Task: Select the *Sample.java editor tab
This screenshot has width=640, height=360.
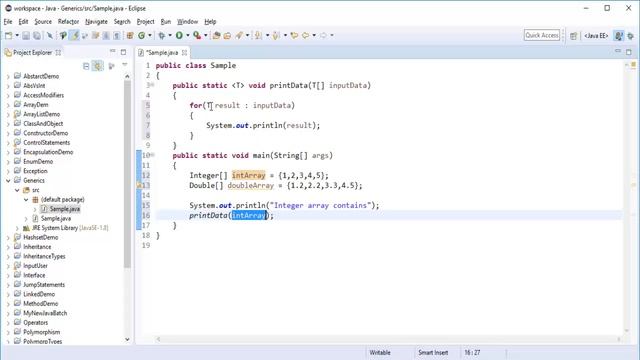Action: pyautogui.click(x=162, y=53)
